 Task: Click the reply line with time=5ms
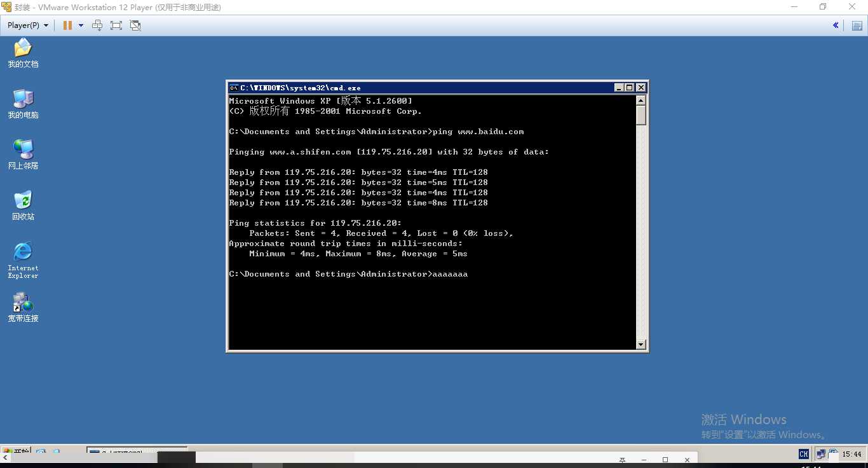pyautogui.click(x=358, y=182)
